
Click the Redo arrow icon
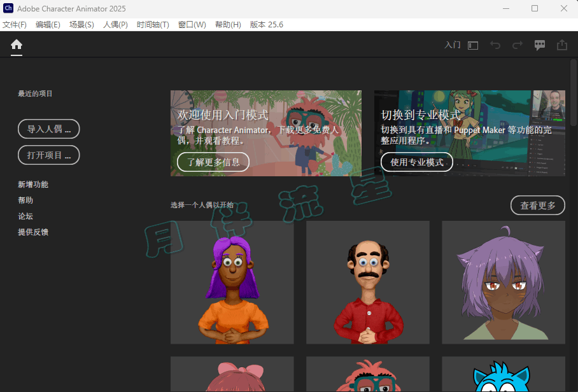(518, 45)
